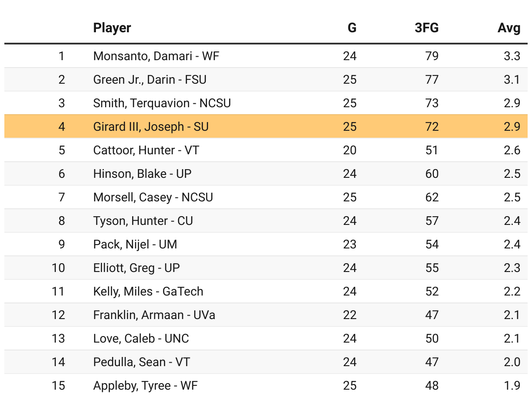Click highlighted Girard III, Joseph - SU row
The image size is (532, 401).
click(x=151, y=126)
